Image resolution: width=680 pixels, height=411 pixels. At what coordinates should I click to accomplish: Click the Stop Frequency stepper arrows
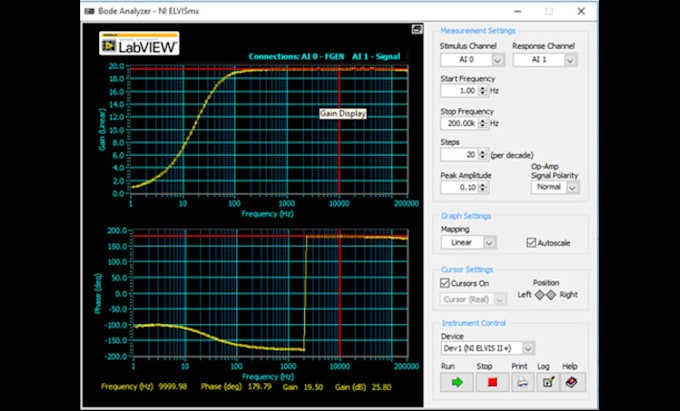483,123
